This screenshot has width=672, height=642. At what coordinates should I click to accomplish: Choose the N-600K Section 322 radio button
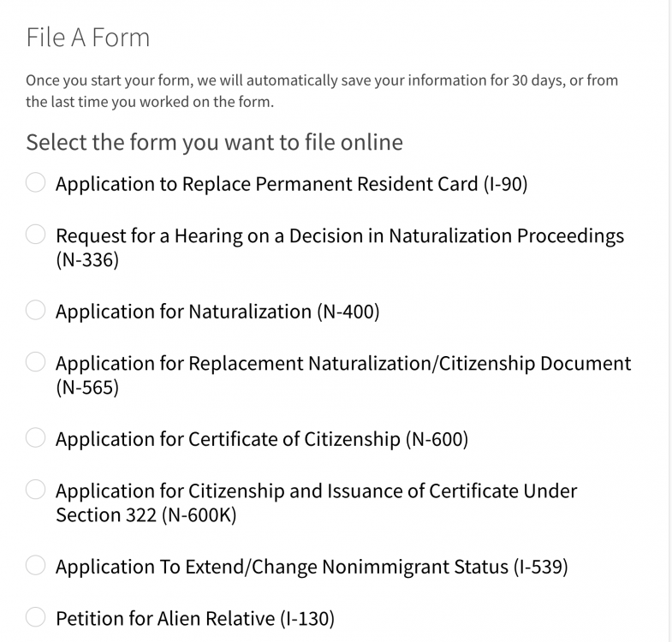tap(36, 490)
